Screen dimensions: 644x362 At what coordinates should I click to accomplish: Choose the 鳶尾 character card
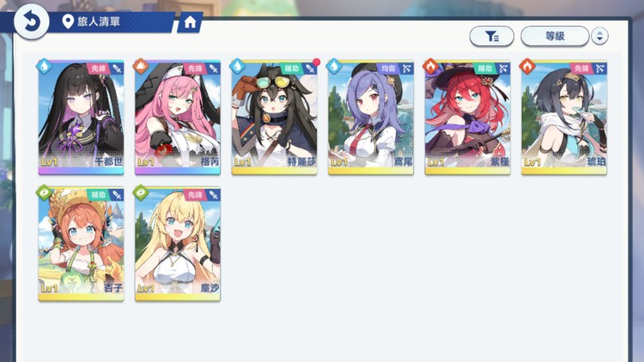371,118
